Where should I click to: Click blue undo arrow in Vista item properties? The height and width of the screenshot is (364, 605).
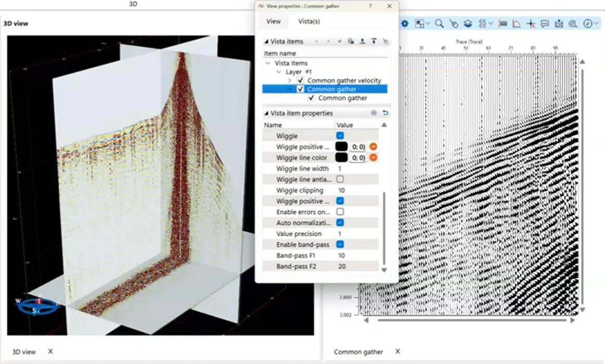(x=385, y=113)
